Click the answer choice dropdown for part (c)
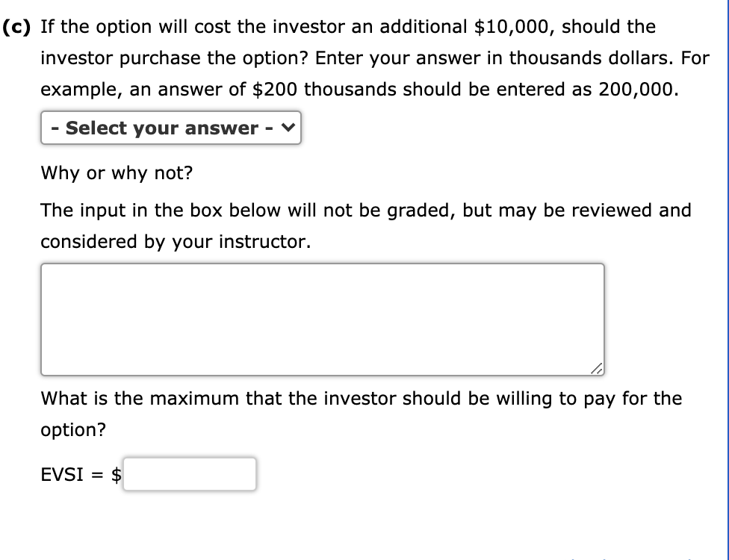The height and width of the screenshot is (560, 729). tap(170, 128)
